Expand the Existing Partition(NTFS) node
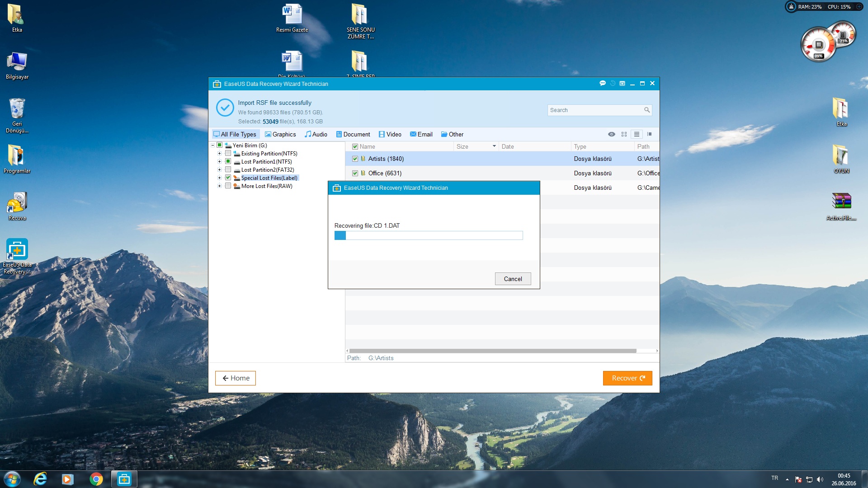The image size is (868, 488). tap(219, 154)
